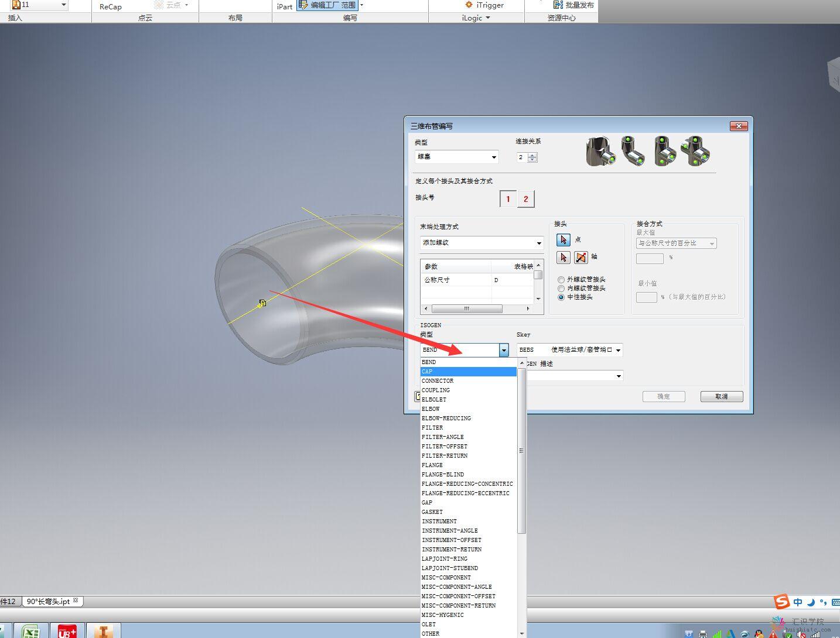The height and width of the screenshot is (638, 840).
Task: Pick FILTER-ANGLE from the list
Action: (x=469, y=437)
